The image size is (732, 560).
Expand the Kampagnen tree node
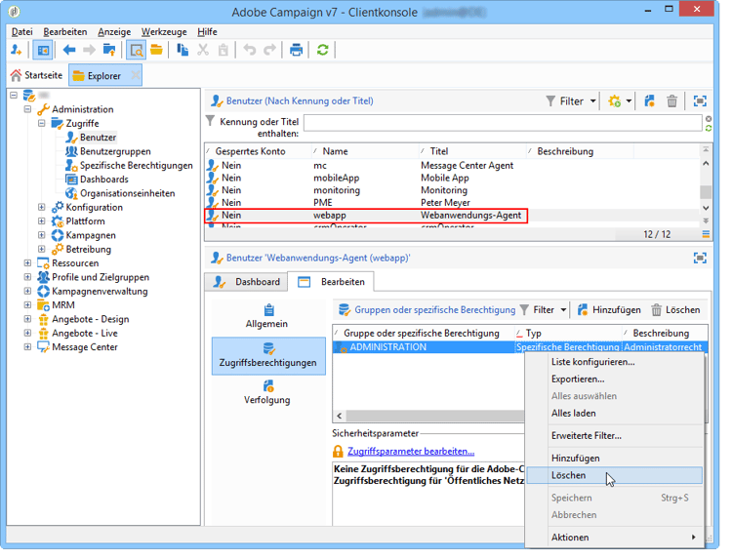click(x=42, y=235)
